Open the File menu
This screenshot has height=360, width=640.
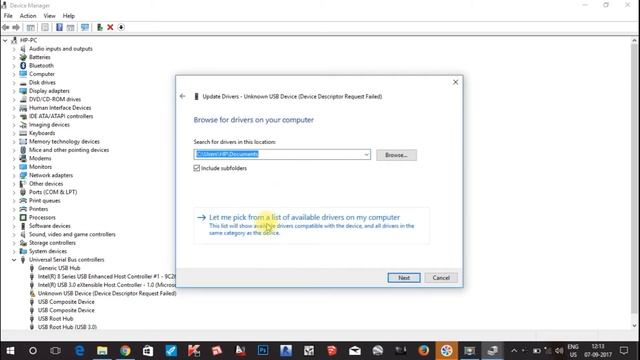point(8,16)
